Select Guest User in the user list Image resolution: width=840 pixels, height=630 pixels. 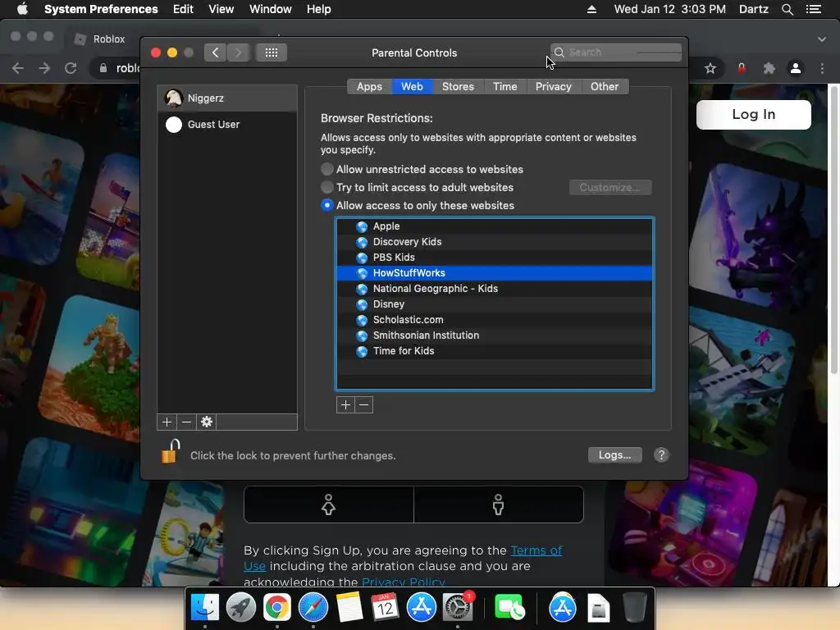227,125
